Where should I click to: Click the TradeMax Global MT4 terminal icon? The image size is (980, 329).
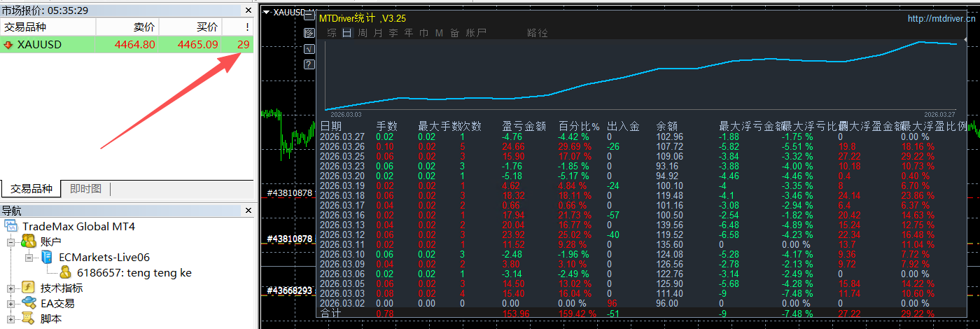tap(11, 227)
